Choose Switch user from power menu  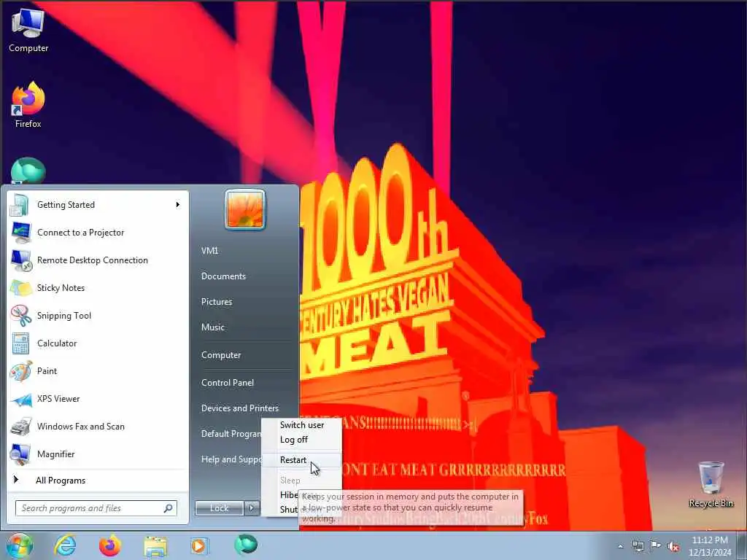coord(302,425)
